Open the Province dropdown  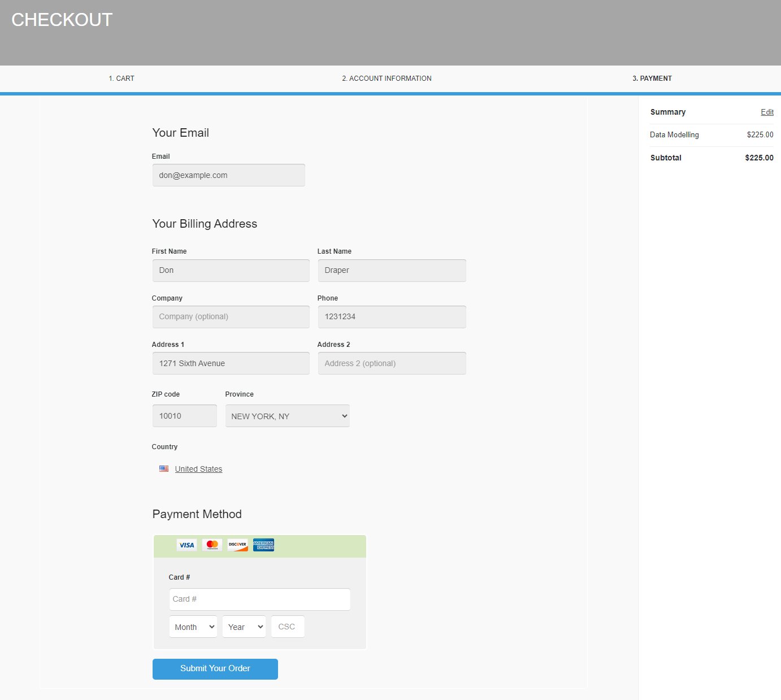click(x=288, y=416)
